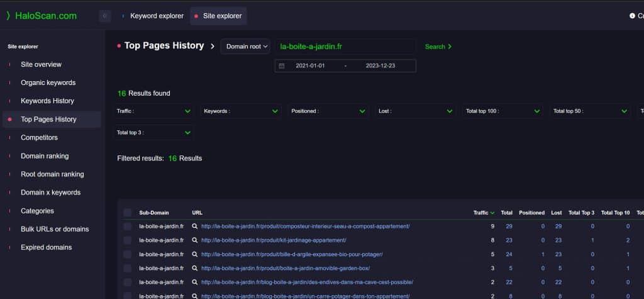Select the start date 2021-01-01
Image resolution: width=644 pixels, height=299 pixels.
coord(310,66)
